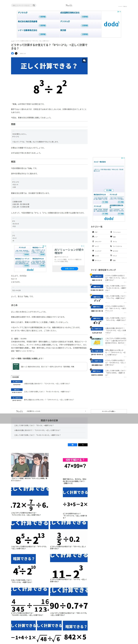Click the AdChoices icon on the sidebar doda ad

tap(122, 158)
